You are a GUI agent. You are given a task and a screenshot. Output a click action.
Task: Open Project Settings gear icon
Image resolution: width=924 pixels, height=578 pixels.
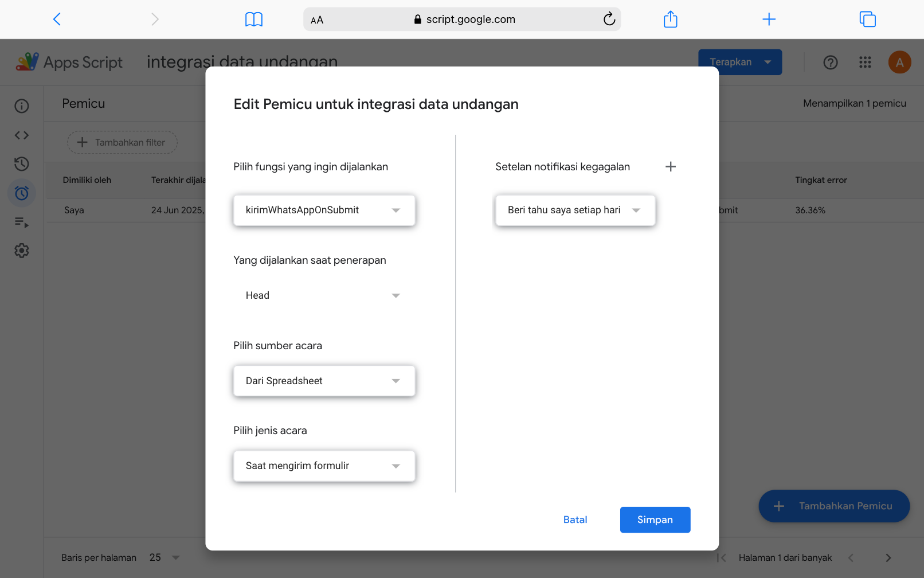tap(22, 251)
